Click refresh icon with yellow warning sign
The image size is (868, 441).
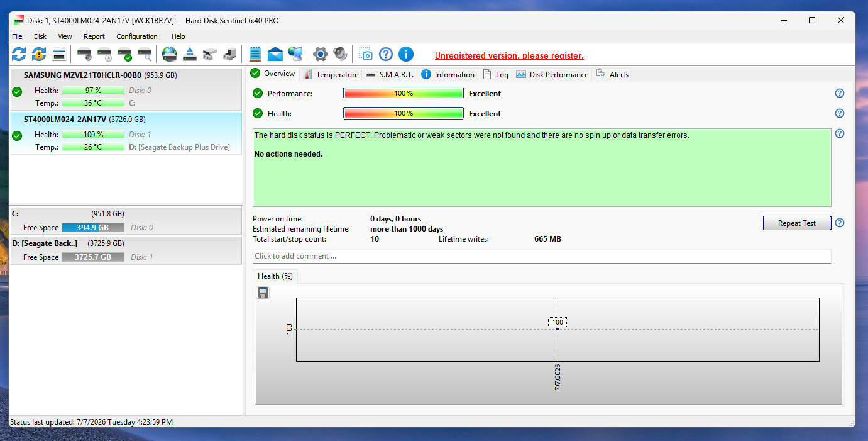click(39, 54)
